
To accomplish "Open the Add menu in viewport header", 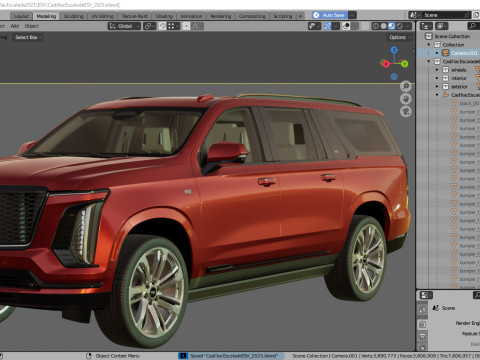I will coord(15,26).
